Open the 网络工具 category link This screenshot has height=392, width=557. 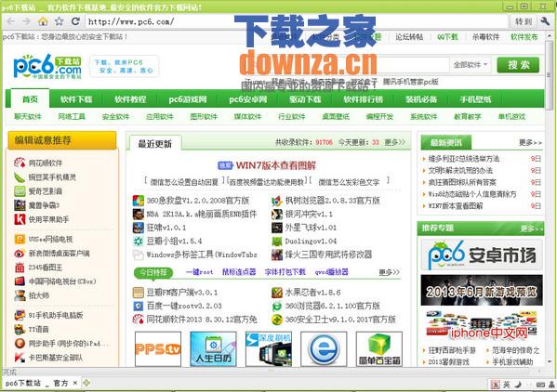coord(72,116)
